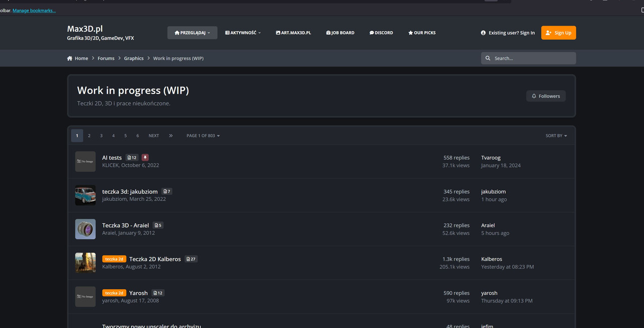Open Forums breadcrumb
The width and height of the screenshot is (644, 328).
pos(106,58)
